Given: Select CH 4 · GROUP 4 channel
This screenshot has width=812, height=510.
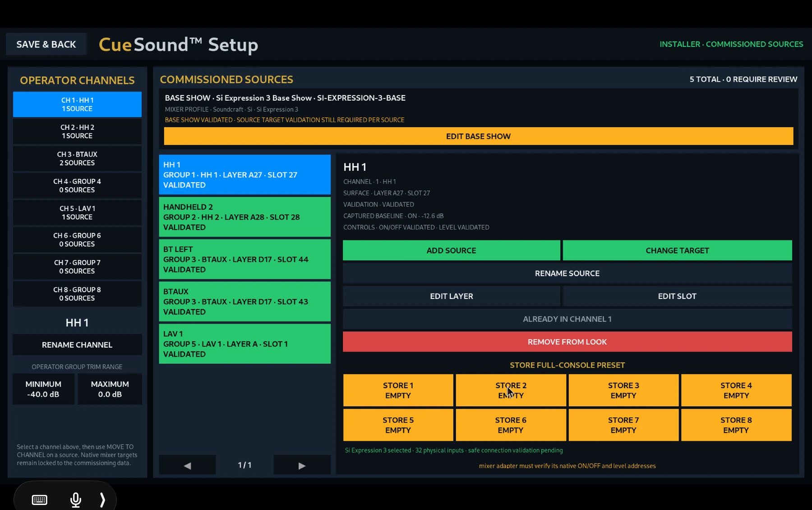Looking at the screenshot, I should pyautogui.click(x=77, y=185).
